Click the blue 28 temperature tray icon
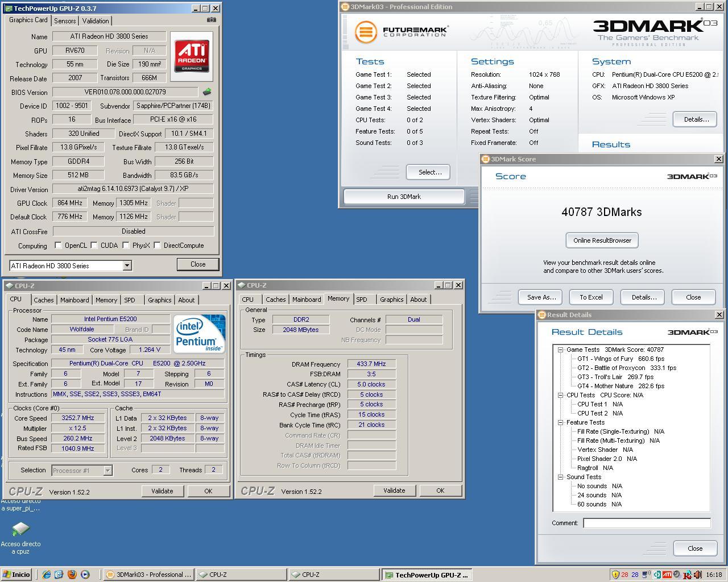Viewport: 728px width, 582px height. [x=635, y=575]
